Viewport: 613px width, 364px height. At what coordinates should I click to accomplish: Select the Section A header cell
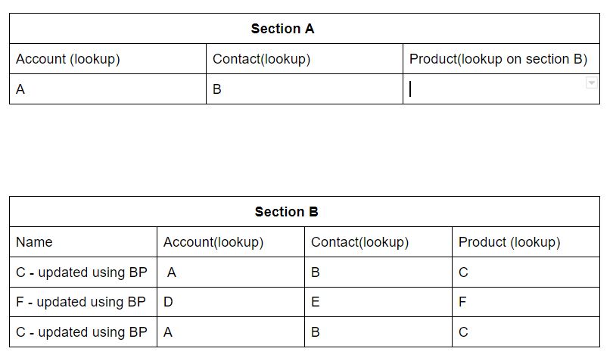point(304,29)
